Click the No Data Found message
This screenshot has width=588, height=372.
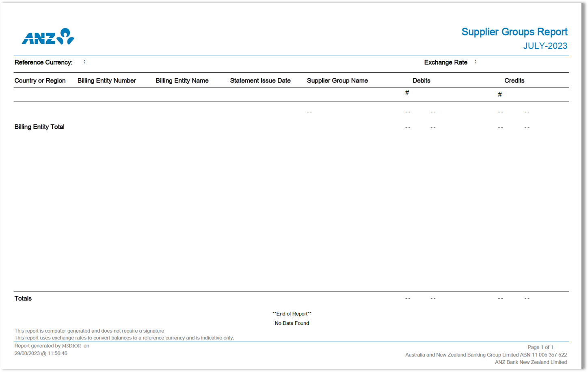tap(292, 323)
